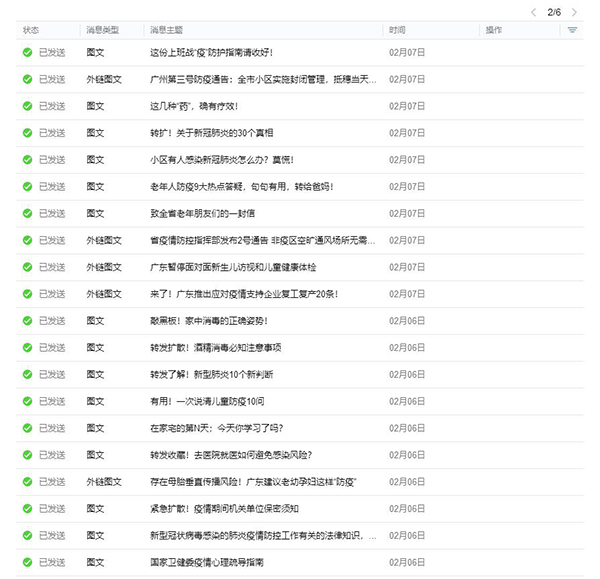
Task: Click green check icon for 这份上班战'疫'防护指南 row
Action: 28,52
